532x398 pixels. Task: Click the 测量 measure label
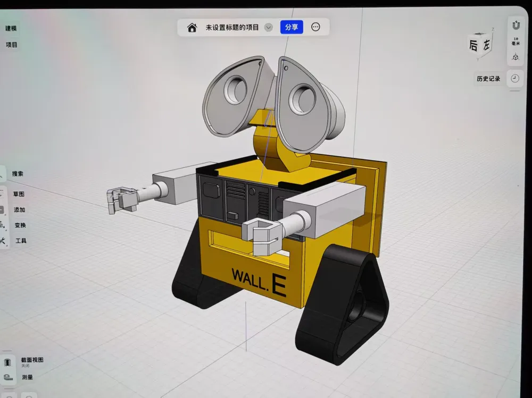pyautogui.click(x=28, y=377)
